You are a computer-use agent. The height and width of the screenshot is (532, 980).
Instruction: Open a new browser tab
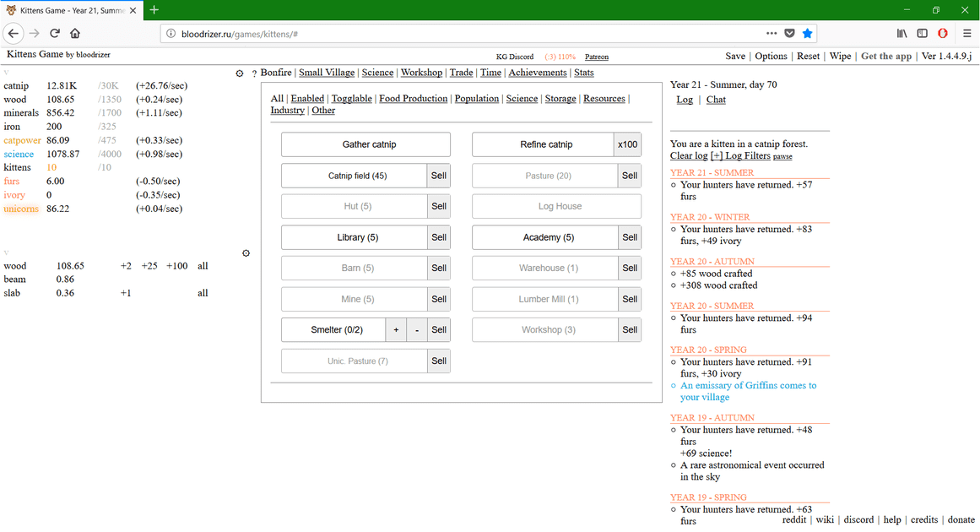[x=154, y=10]
